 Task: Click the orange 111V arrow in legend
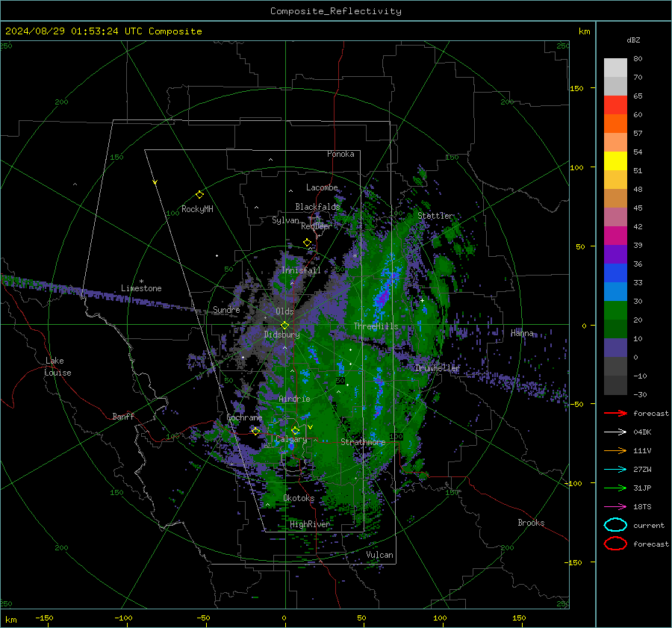pyautogui.click(x=615, y=450)
